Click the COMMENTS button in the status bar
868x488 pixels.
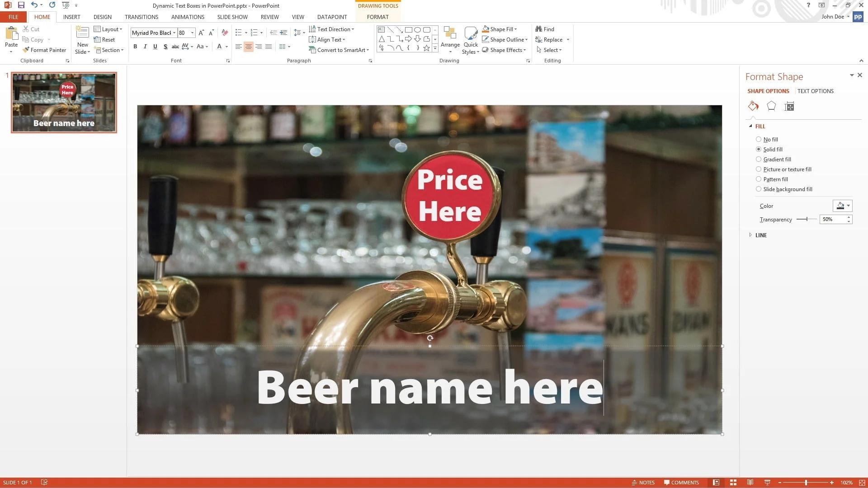tap(682, 482)
